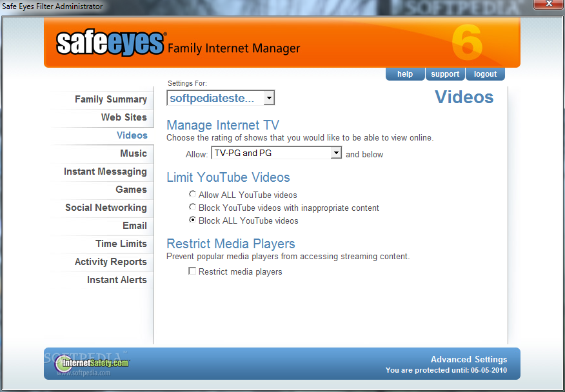
Task: Click the safeeyes logo in the header
Action: click(111, 43)
